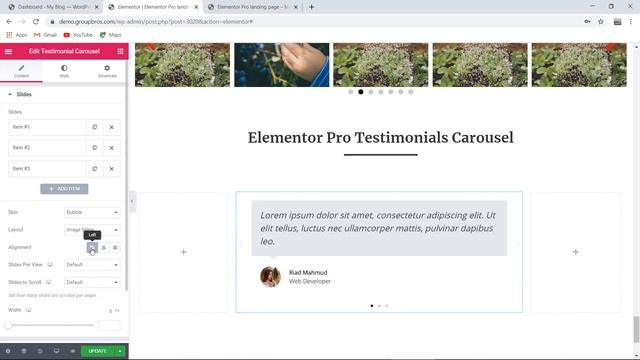Screen dimensions: 640x360
Task: Open slide Item #2
Action: click(x=47, y=148)
